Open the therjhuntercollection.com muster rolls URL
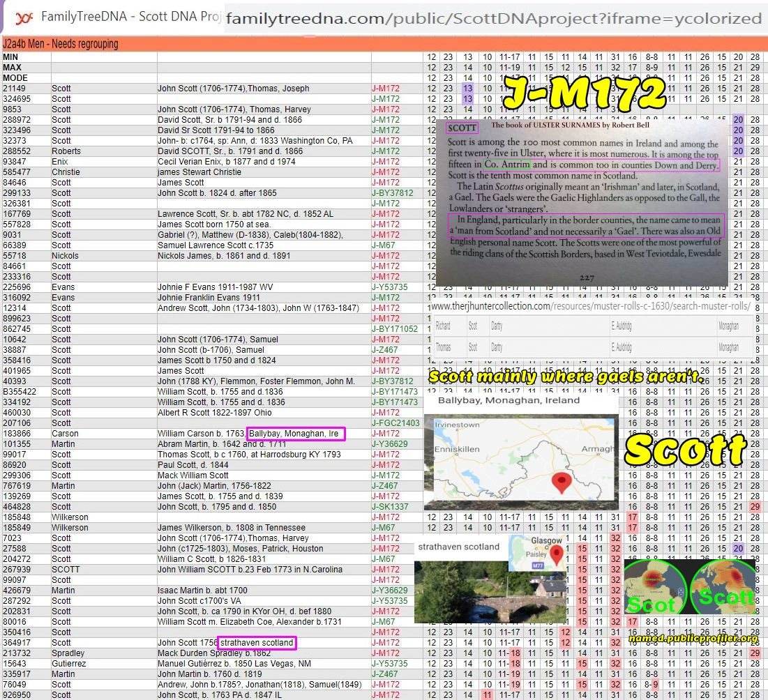Image resolution: width=768 pixels, height=700 pixels. tap(590, 306)
